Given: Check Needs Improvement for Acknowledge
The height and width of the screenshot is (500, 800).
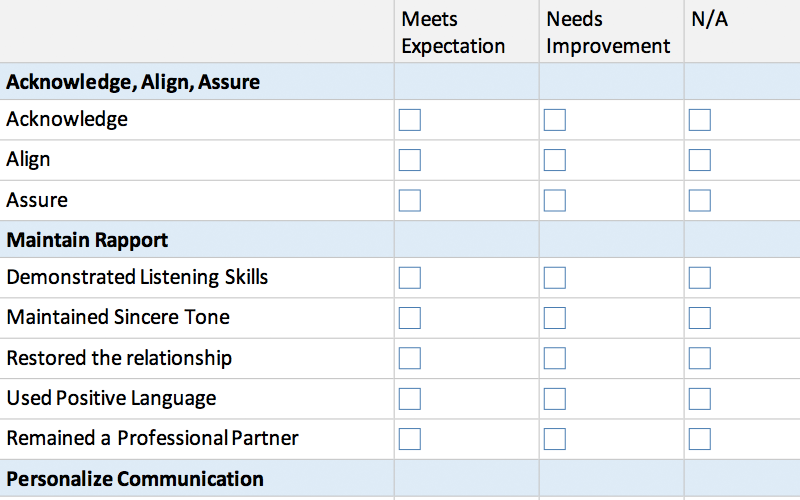Looking at the screenshot, I should coord(555,120).
